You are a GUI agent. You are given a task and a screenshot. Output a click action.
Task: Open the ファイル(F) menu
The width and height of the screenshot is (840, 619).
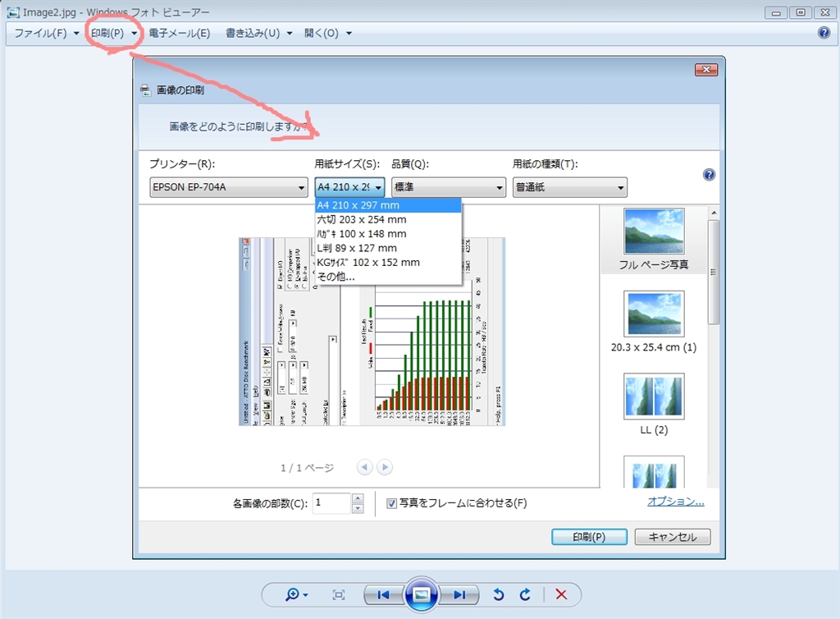coord(46,33)
